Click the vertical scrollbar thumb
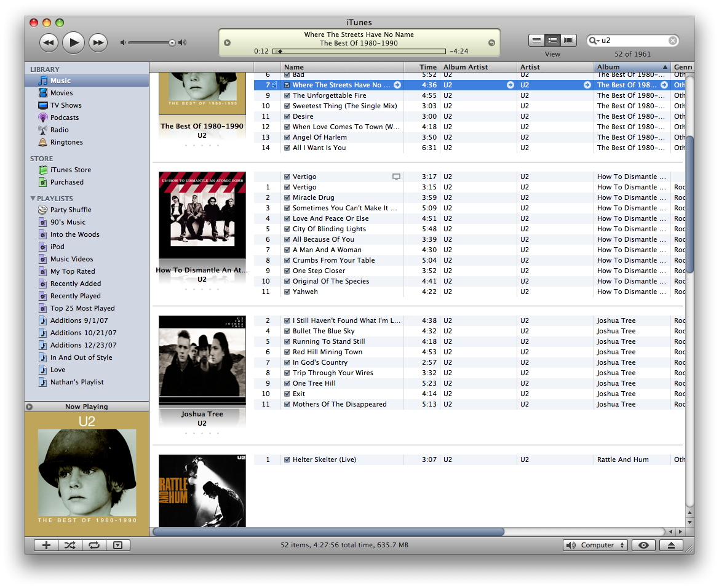The image size is (719, 588). [689, 204]
